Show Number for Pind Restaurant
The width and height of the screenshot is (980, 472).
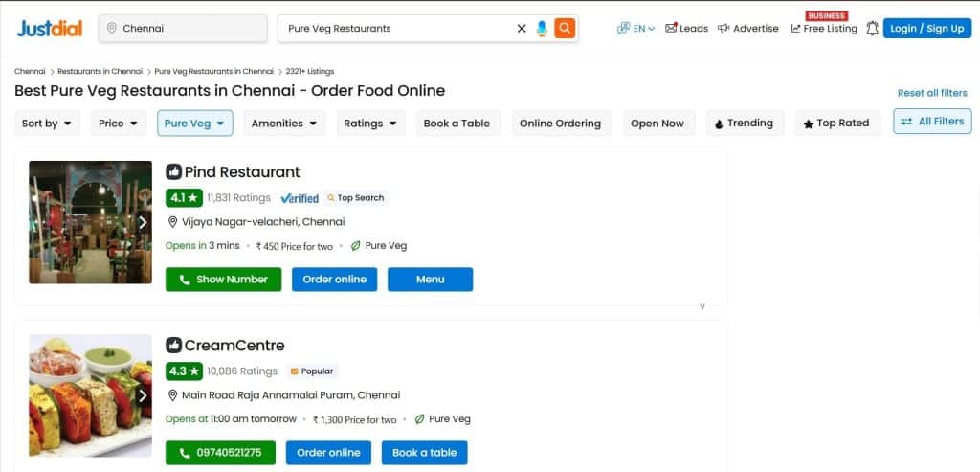tap(224, 280)
